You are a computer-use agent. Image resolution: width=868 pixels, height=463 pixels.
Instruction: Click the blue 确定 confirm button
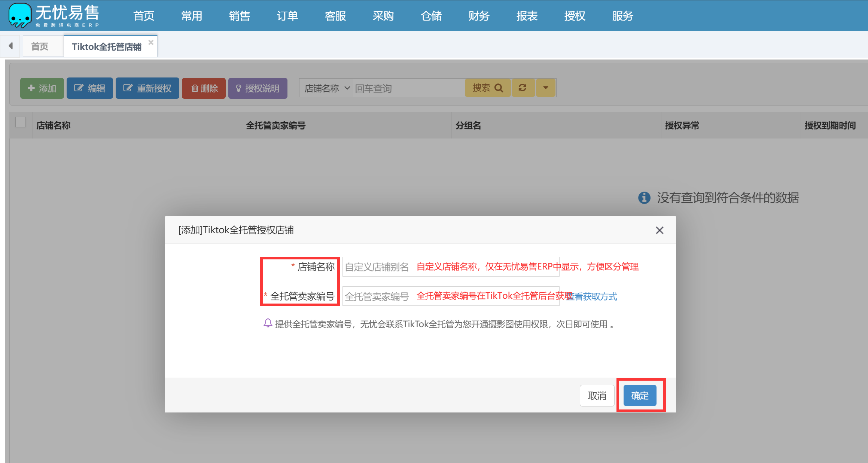[x=640, y=396]
